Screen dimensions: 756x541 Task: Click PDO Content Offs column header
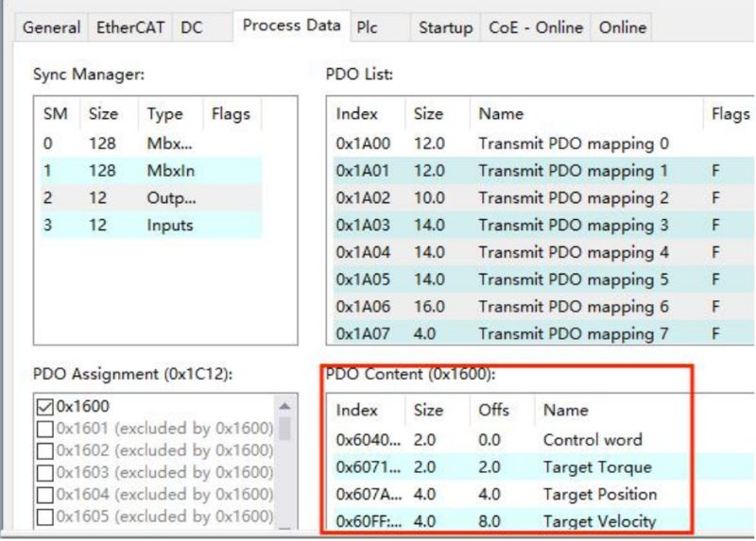(x=503, y=410)
